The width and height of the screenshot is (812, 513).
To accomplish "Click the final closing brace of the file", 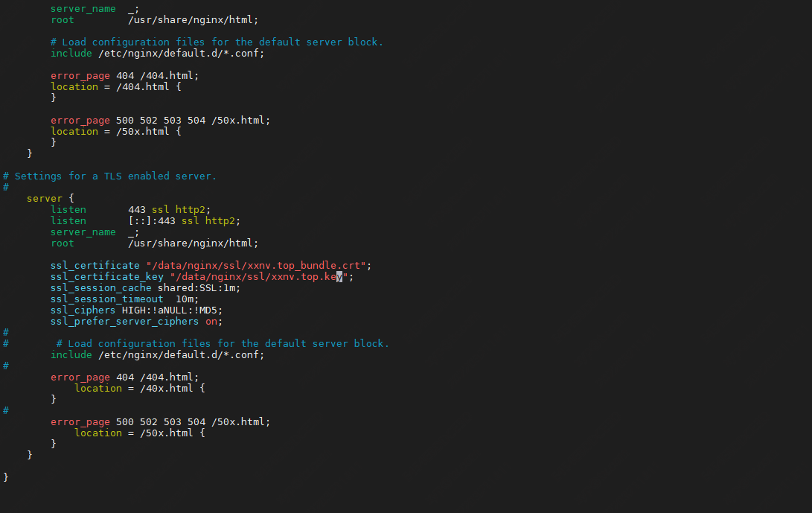I will point(6,477).
